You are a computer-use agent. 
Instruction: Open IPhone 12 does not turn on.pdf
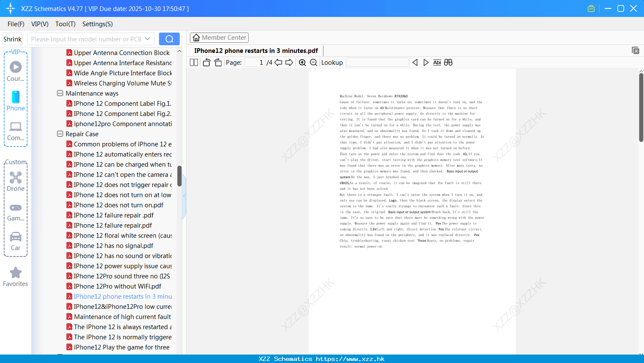coord(115,205)
